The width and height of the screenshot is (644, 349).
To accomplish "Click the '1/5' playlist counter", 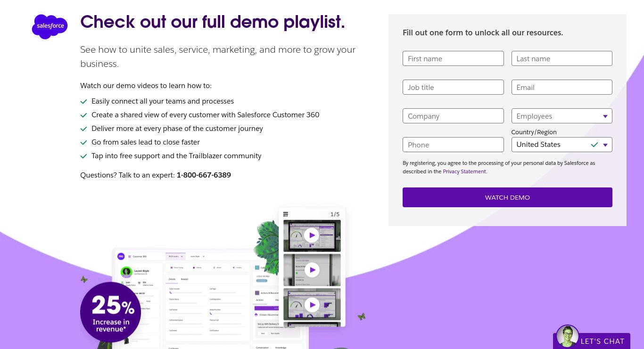I will (x=335, y=214).
